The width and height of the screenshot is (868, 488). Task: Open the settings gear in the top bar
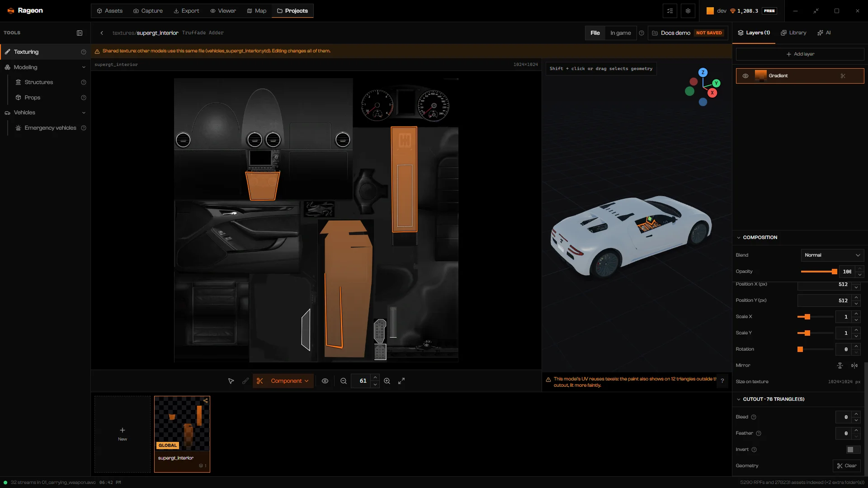click(x=688, y=11)
